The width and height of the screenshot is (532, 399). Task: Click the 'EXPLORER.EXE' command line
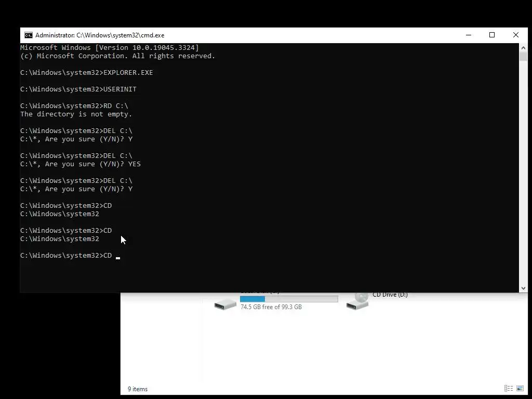pyautogui.click(x=87, y=73)
